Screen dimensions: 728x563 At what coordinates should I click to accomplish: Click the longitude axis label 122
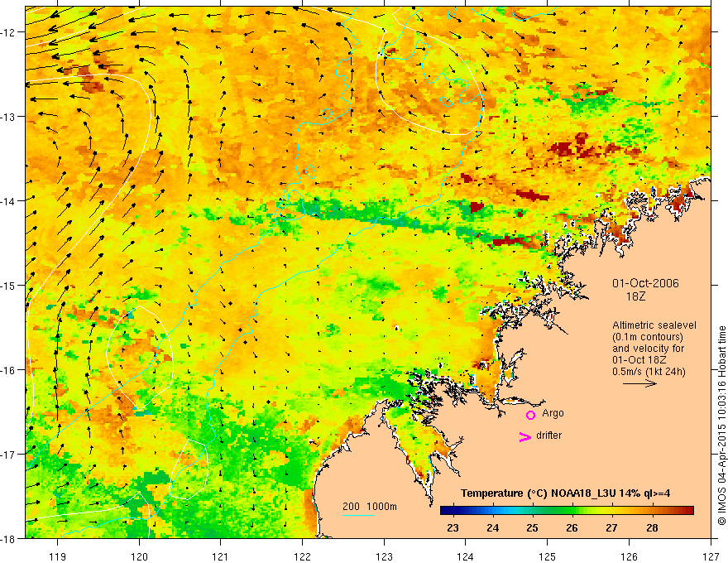(x=302, y=556)
